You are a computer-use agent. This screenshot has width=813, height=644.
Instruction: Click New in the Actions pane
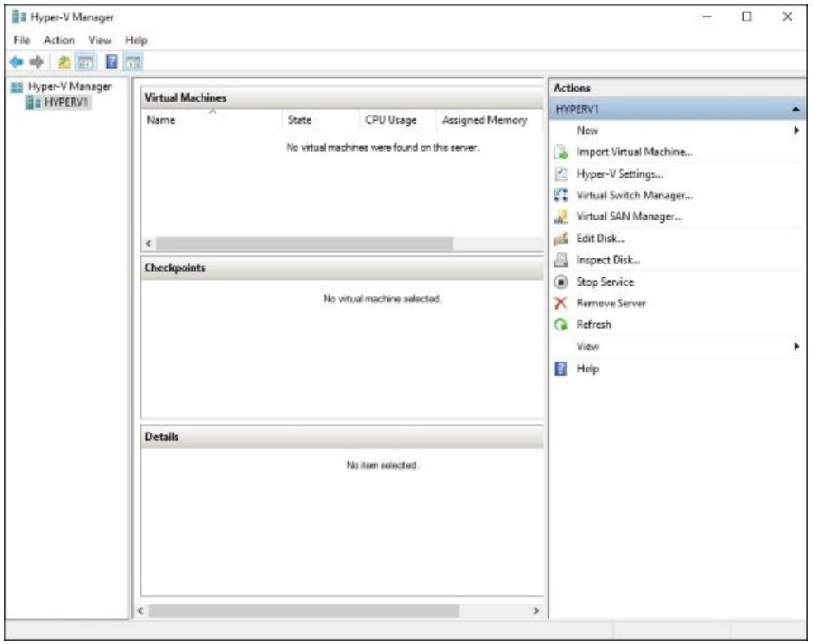[x=587, y=130]
